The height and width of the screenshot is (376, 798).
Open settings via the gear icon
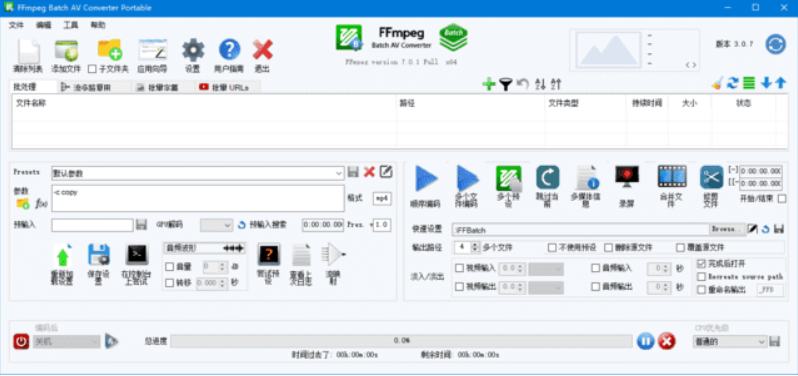click(193, 50)
